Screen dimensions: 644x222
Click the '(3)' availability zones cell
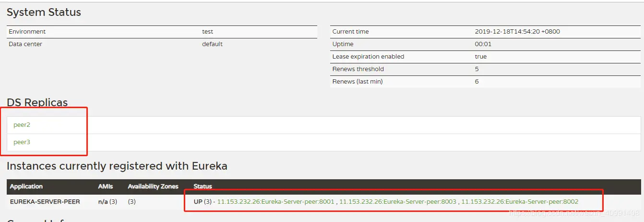point(132,202)
